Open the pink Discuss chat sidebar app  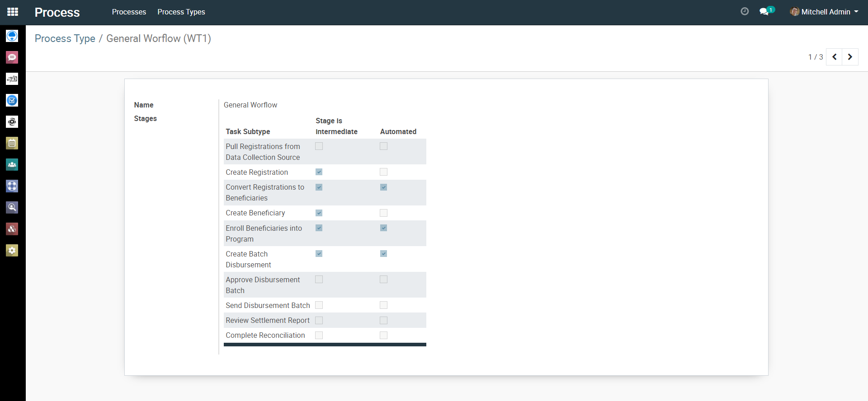pos(12,57)
